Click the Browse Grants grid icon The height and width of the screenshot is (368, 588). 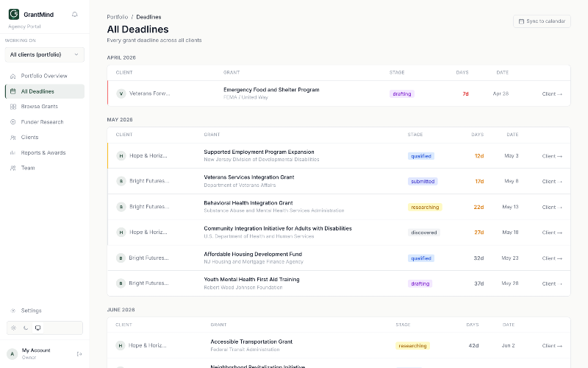13,107
